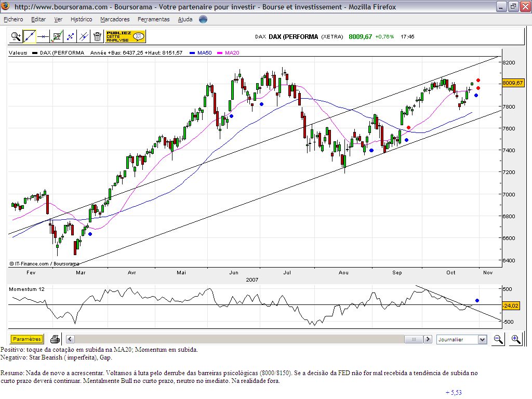Open the Paramètres settings
This screenshot has height=399, width=532.
[x=27, y=339]
